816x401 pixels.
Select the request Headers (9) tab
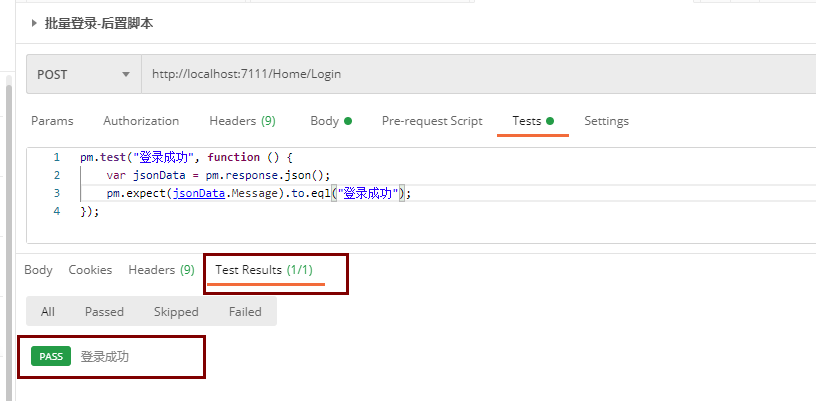tap(242, 121)
